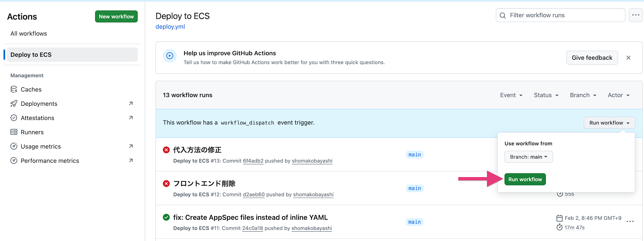
Task: Open the three-dot menu beside filter box
Action: 635,15
